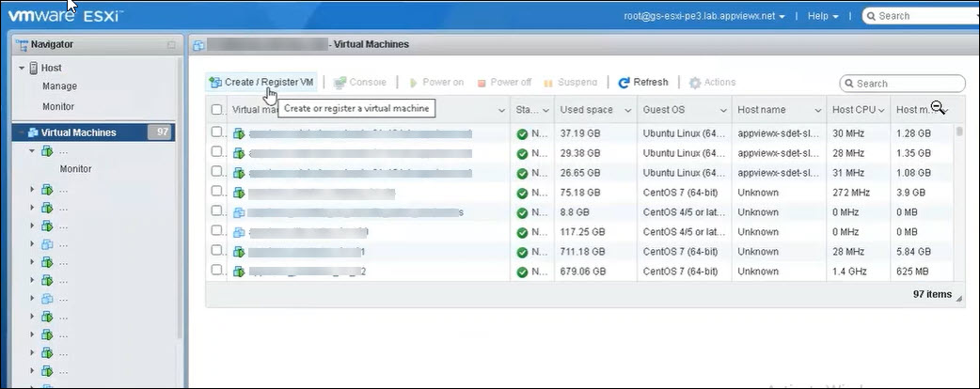The height and width of the screenshot is (389, 980).
Task: Open Monitor directly under Manage
Action: click(x=58, y=106)
